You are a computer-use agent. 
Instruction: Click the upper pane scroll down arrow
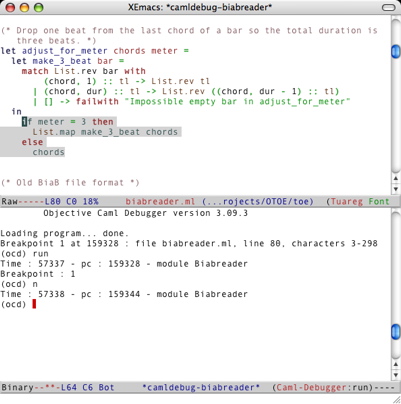click(396, 189)
